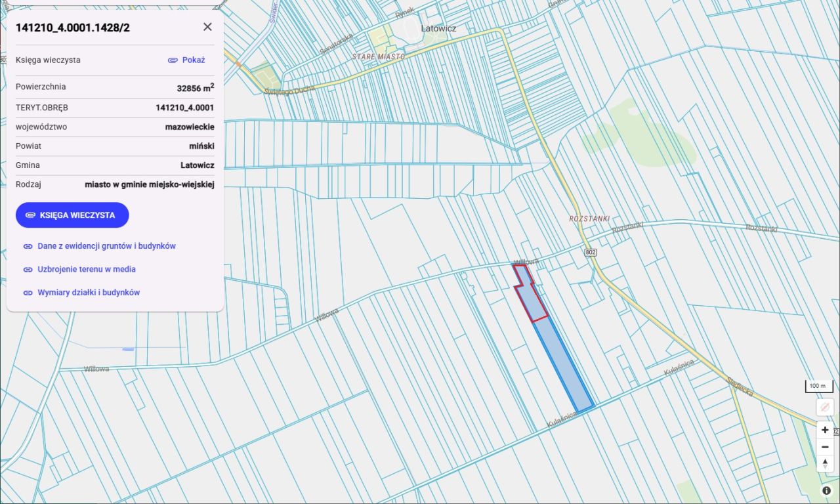840x504 pixels.
Task: Click the Pokaż link for Księga wieczysta
Action: pyautogui.click(x=186, y=60)
